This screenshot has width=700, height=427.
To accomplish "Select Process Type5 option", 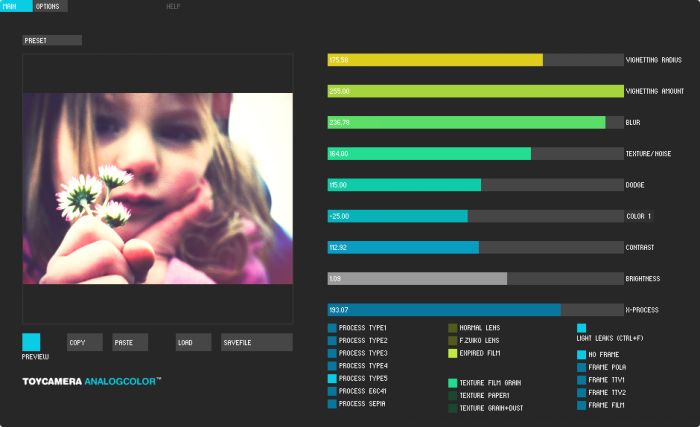I will pos(332,378).
